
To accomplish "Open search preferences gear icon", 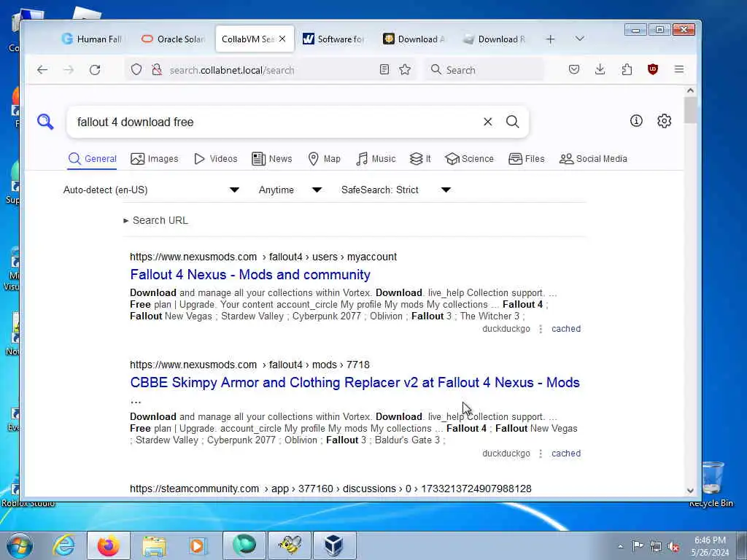I will pyautogui.click(x=664, y=121).
